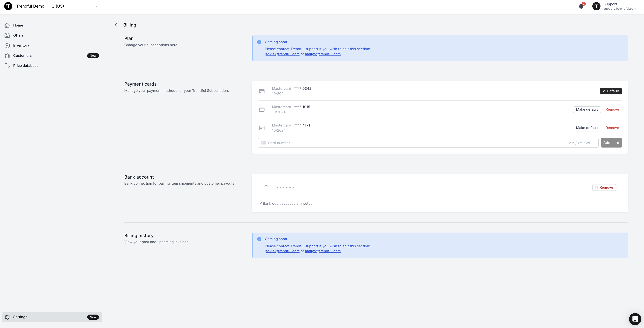Click the MM / YY expiry field
This screenshot has height=328, width=644.
pos(575,143)
